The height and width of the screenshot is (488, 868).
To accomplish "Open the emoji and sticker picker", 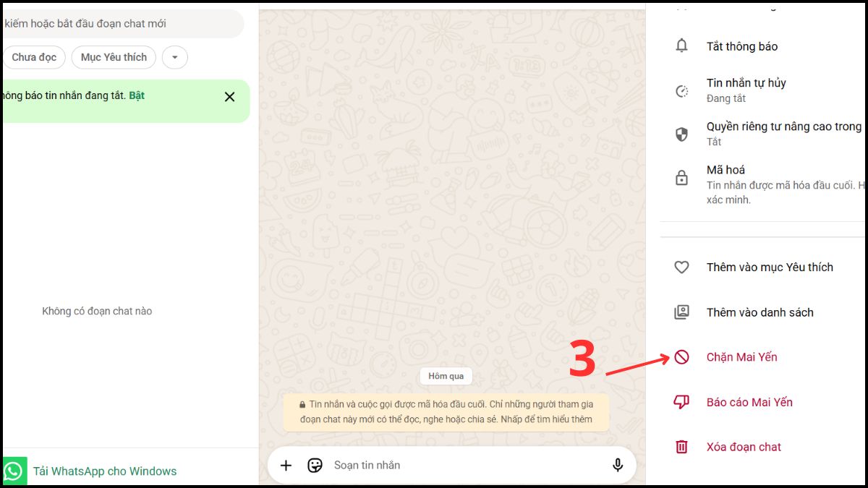I will pyautogui.click(x=315, y=465).
